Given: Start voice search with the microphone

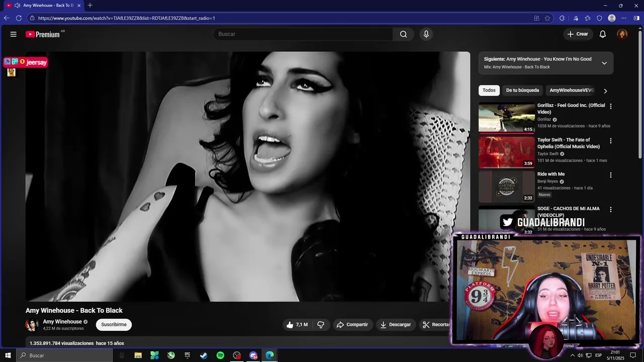Looking at the screenshot, I should click(x=426, y=34).
